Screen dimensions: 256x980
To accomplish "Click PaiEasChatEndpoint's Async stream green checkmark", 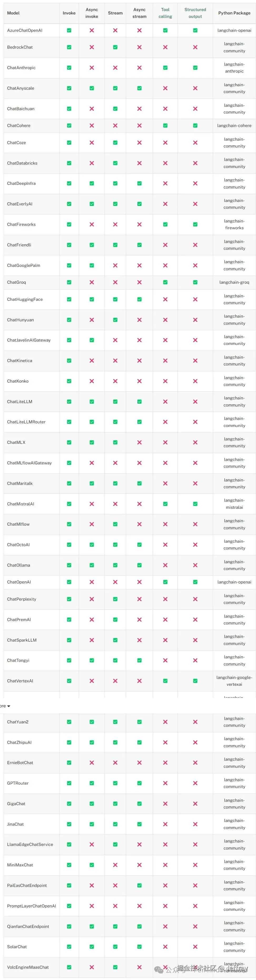I will pos(139,886).
